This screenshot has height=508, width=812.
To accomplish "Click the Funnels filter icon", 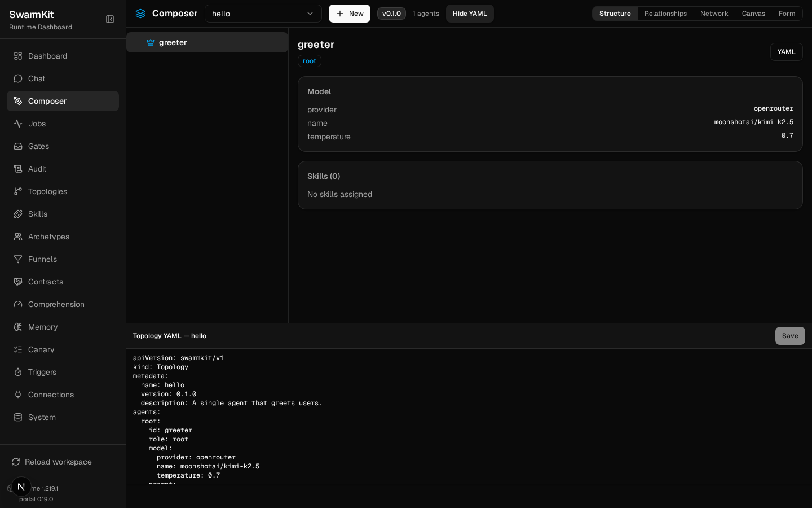I will (18, 259).
